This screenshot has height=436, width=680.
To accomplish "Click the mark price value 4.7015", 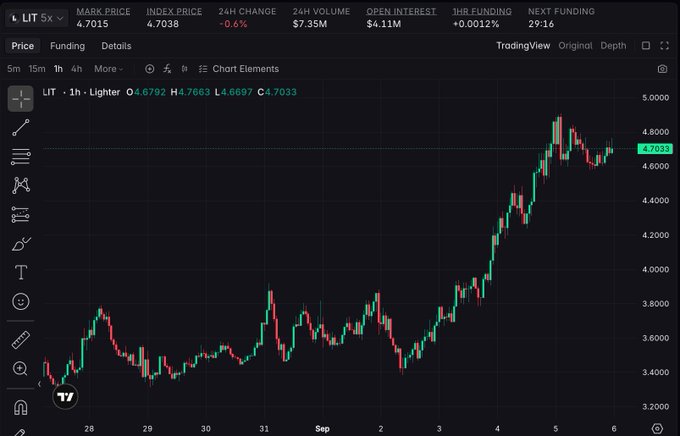I will [x=92, y=24].
